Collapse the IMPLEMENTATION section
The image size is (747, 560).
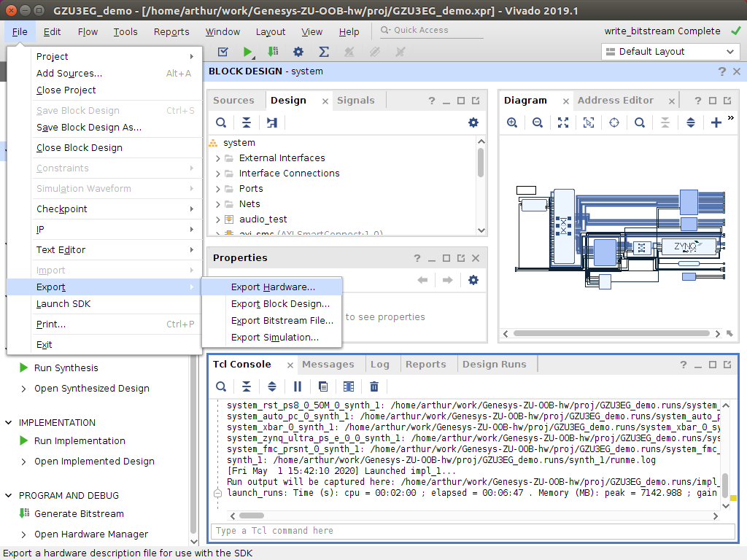click(x=9, y=422)
